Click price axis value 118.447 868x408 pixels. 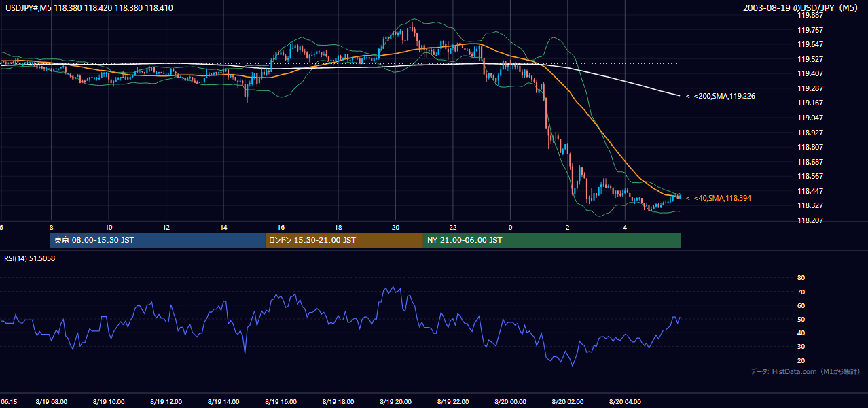pos(810,191)
